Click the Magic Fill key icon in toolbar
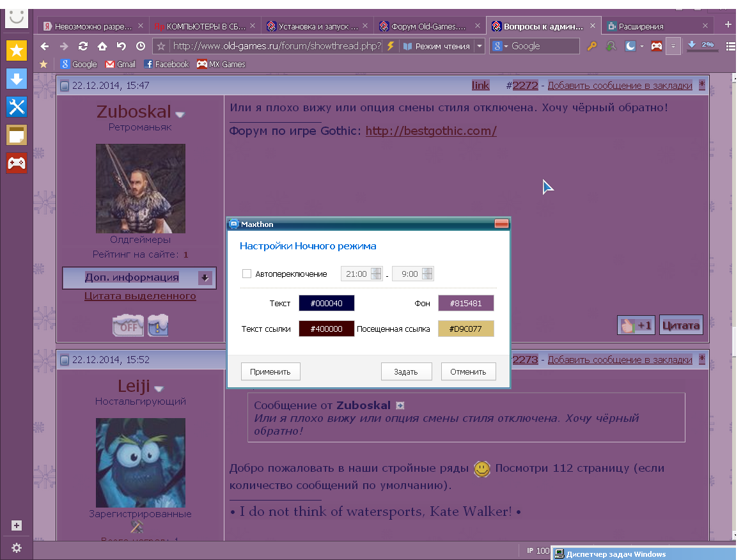 592,46
